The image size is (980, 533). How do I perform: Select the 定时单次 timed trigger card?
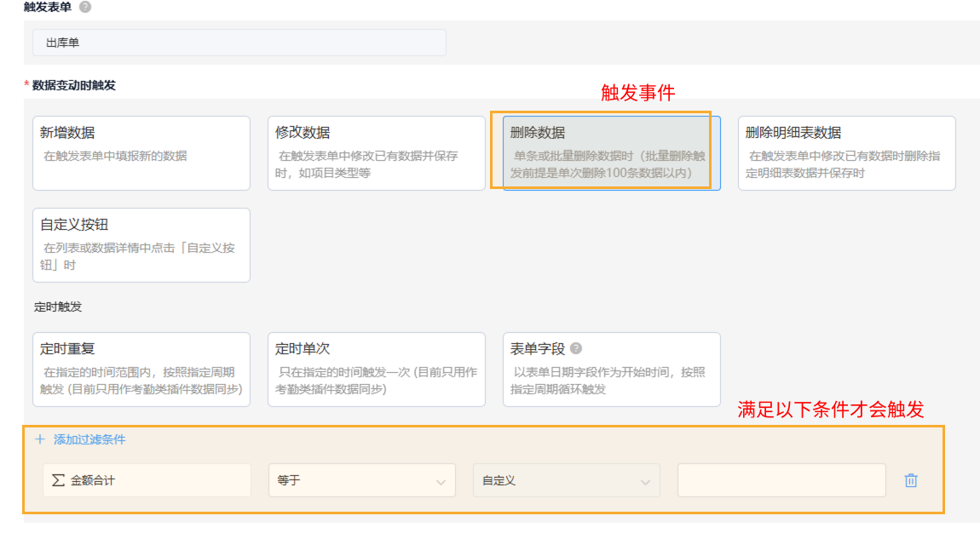[377, 369]
